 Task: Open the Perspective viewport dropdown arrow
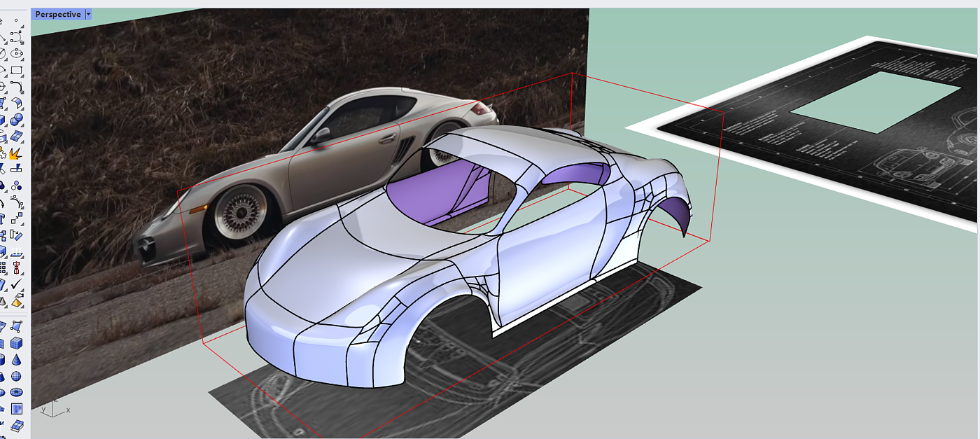coord(88,15)
